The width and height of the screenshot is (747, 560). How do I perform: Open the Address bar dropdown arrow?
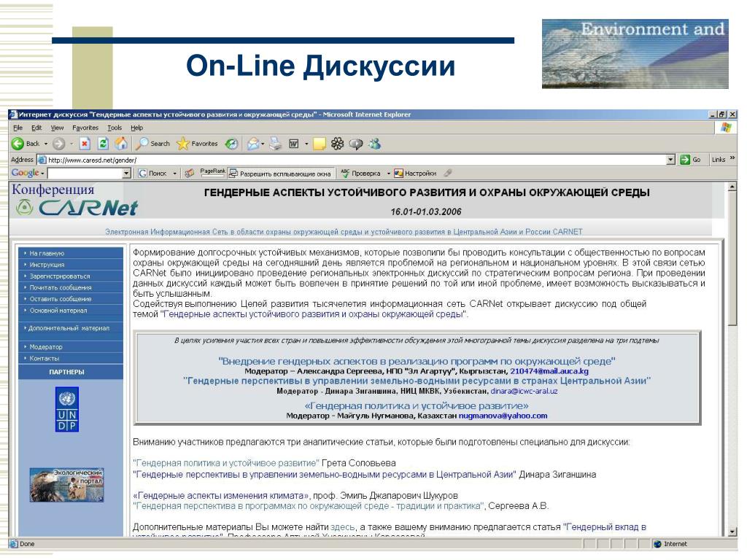coord(671,160)
